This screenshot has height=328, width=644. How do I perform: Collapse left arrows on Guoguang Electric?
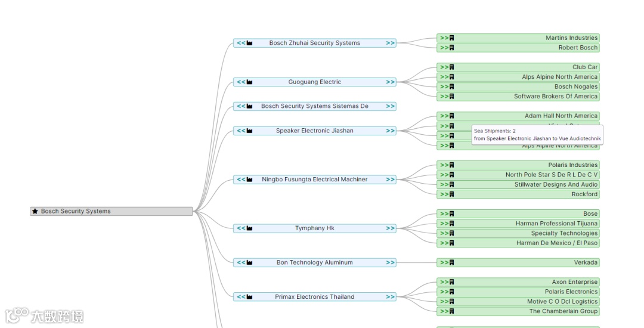(x=241, y=82)
